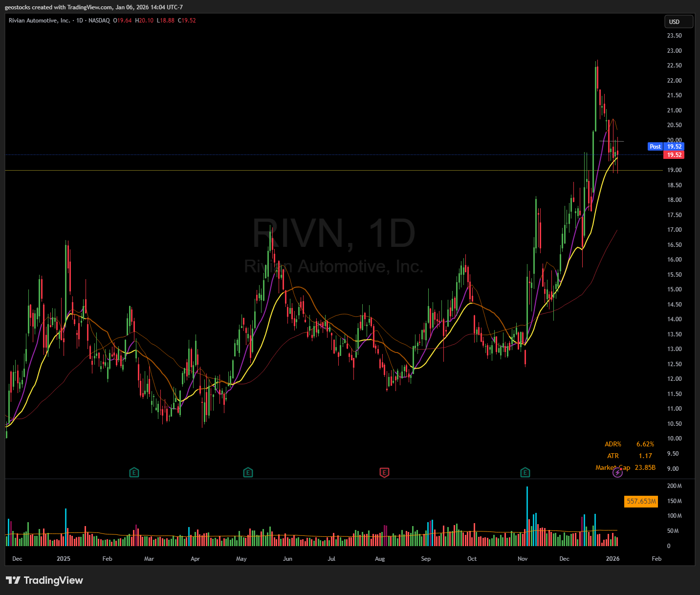The image size is (700, 595).
Task: Click the orange 557.653M volume label
Action: pyautogui.click(x=641, y=501)
